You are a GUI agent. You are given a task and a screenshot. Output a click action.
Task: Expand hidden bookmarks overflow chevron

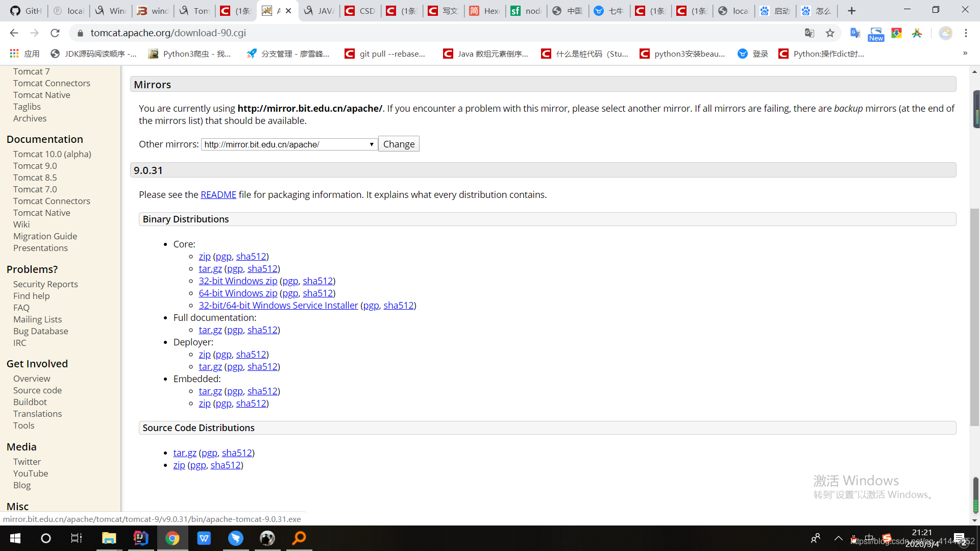[x=965, y=54]
